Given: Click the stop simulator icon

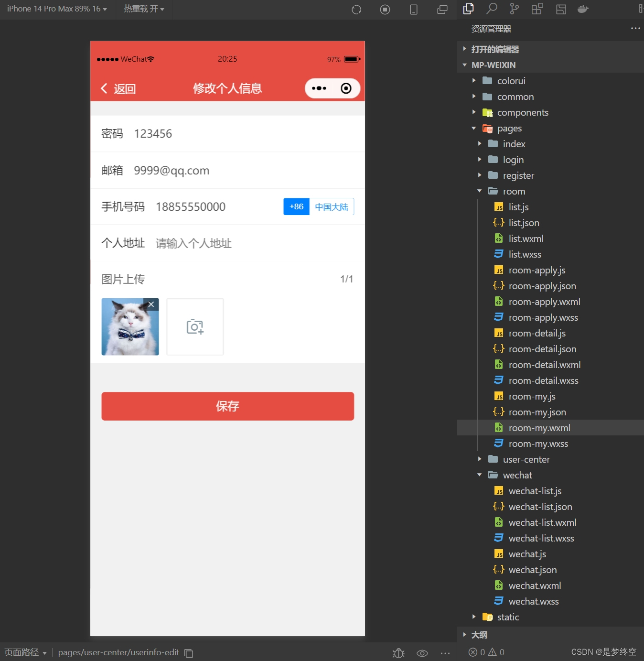Looking at the screenshot, I should tap(385, 10).
